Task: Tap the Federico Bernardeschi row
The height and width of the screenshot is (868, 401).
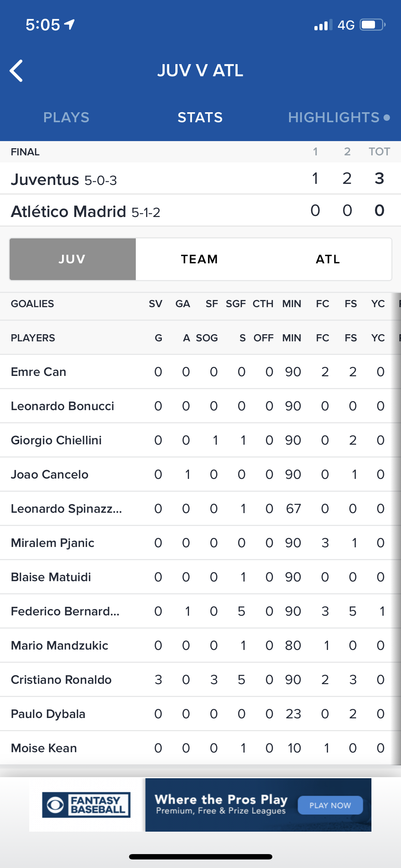Action: click(65, 611)
